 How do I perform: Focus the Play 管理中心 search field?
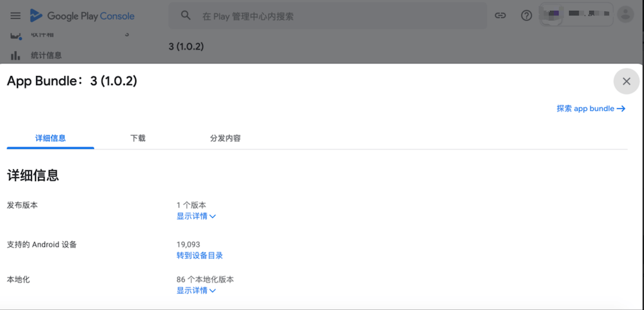tap(335, 16)
